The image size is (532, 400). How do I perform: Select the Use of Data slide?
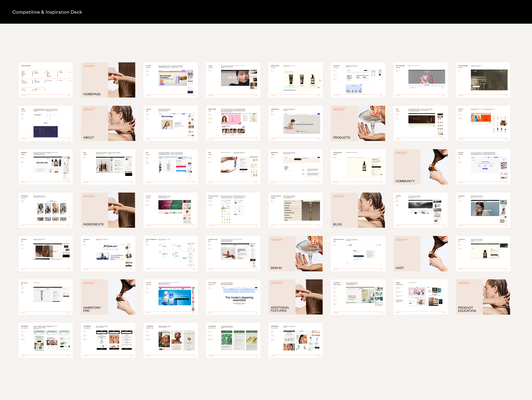(358, 80)
